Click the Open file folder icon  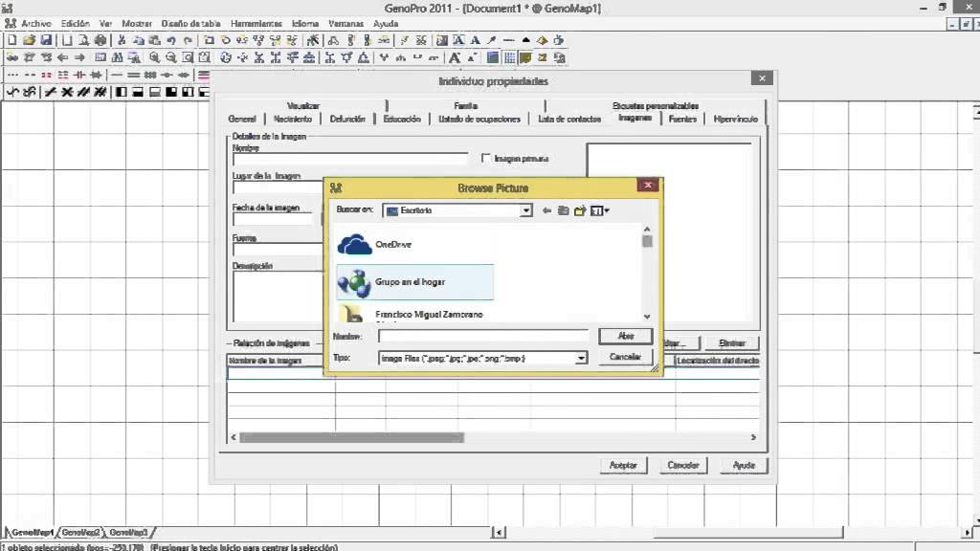coord(29,40)
